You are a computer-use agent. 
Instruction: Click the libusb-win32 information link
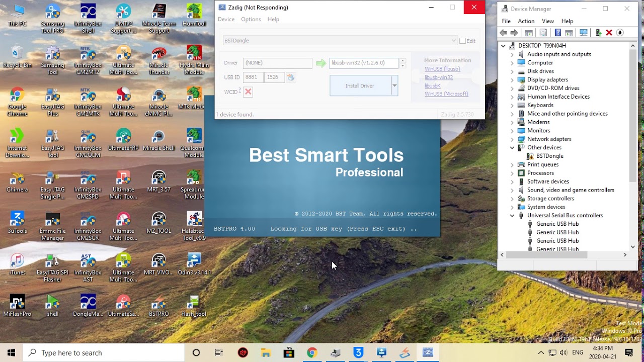439,77
